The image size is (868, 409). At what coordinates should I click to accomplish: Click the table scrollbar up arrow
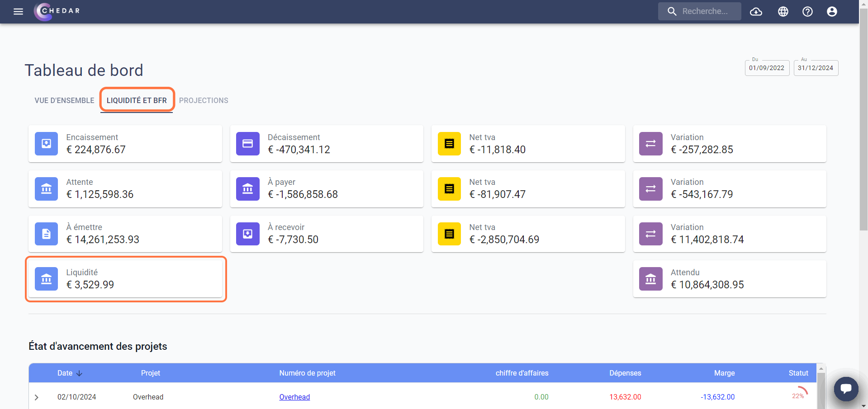tap(821, 369)
